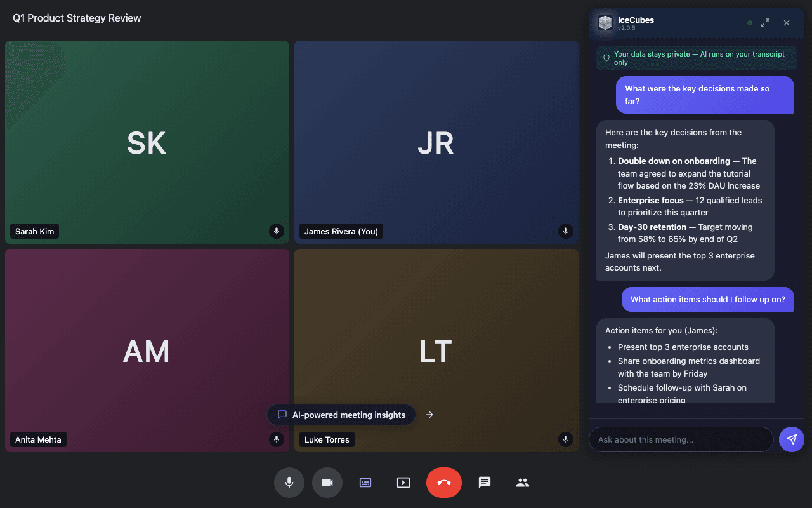Open the arrow next to AI-powered meeting insights
Screen dimensions: 812x508
[429, 415]
